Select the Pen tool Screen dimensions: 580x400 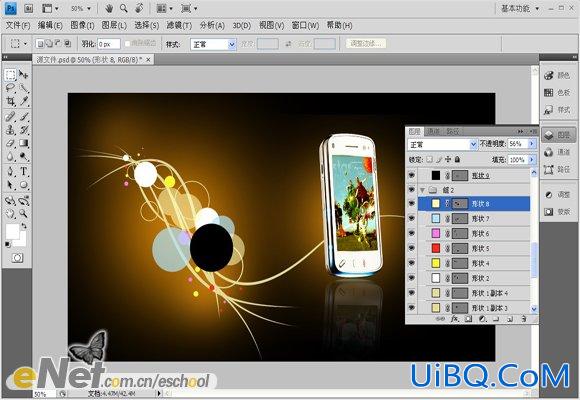click(10, 171)
